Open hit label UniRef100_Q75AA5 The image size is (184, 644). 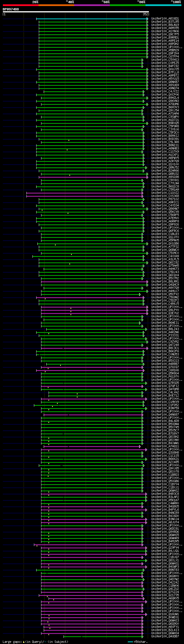tap(165, 266)
